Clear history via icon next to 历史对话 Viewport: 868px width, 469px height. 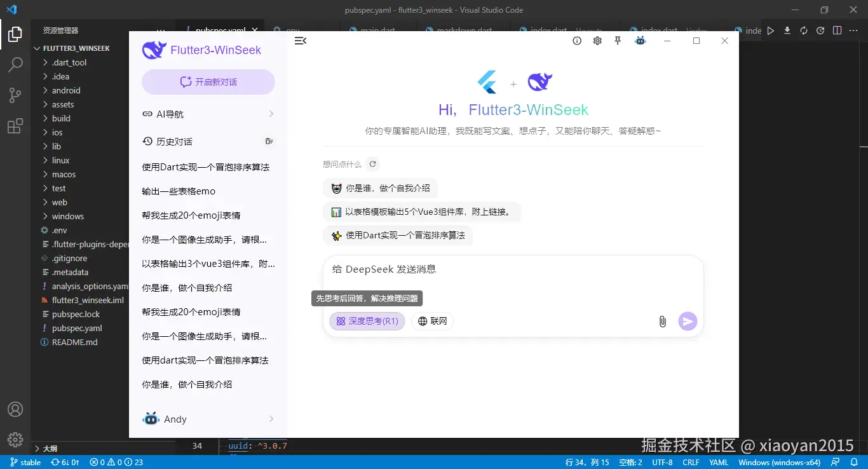point(269,141)
